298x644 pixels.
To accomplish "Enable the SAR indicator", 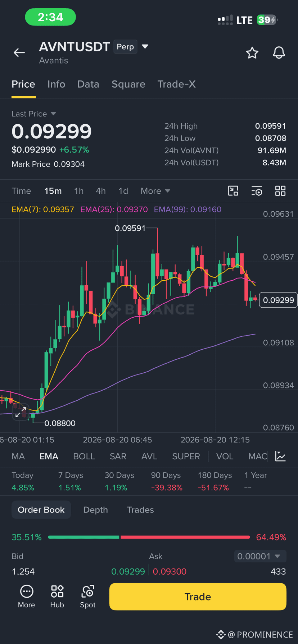I will point(118,456).
